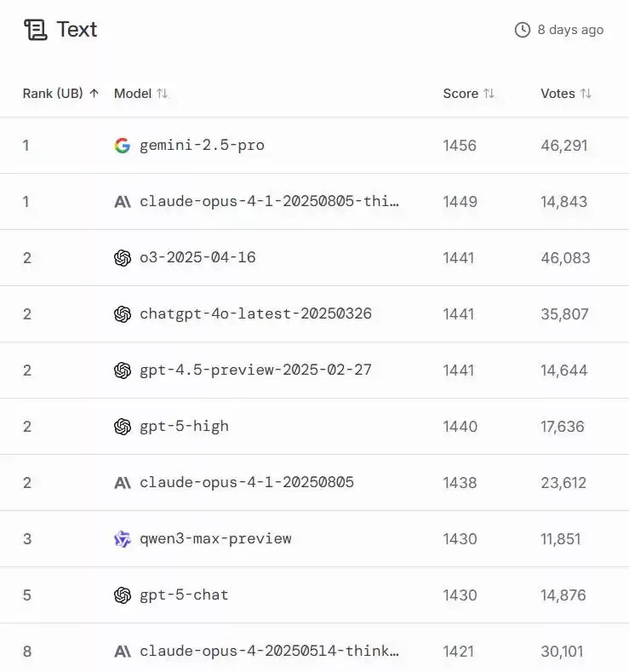The height and width of the screenshot is (672, 629).
Task: Click the OpenAI logo beside gpt-5-chat
Action: [123, 595]
